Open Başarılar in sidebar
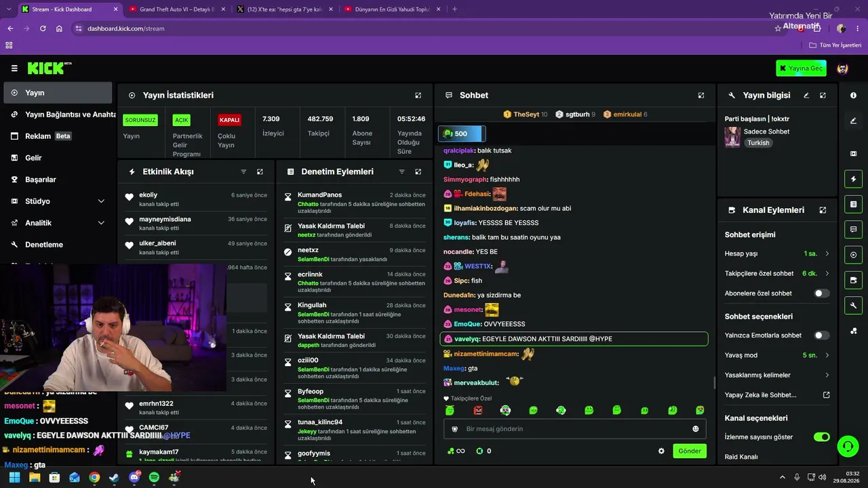868x488 pixels. click(x=58, y=180)
